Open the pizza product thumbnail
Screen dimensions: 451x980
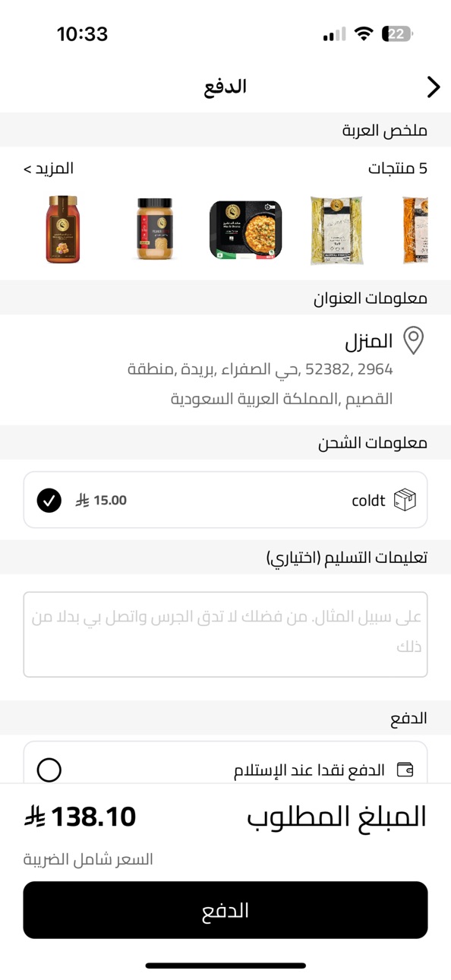tap(245, 229)
